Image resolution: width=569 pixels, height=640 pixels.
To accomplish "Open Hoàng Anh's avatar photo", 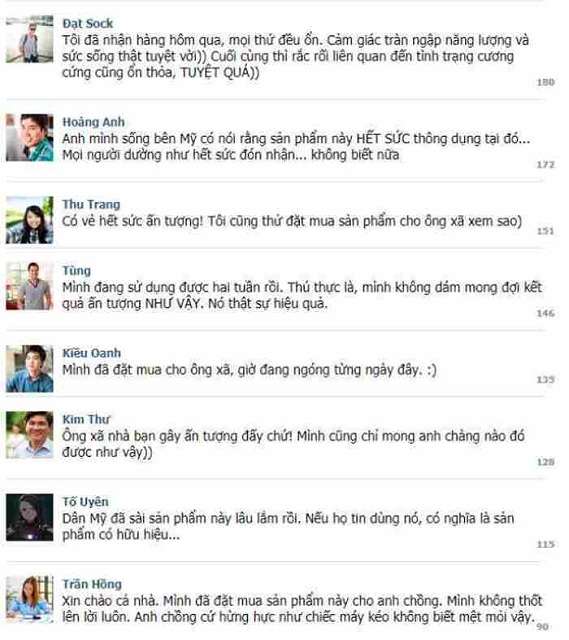I will [x=30, y=138].
